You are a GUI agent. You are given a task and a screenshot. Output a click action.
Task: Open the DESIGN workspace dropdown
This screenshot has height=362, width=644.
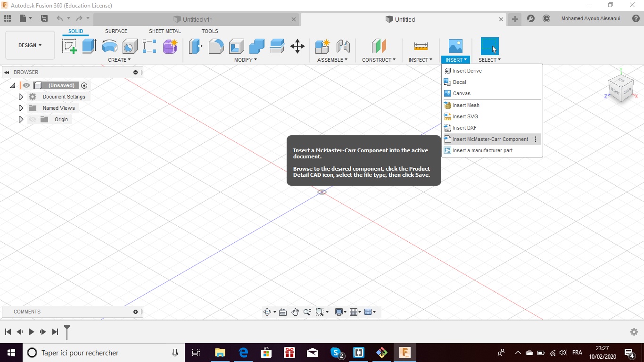[x=30, y=45]
